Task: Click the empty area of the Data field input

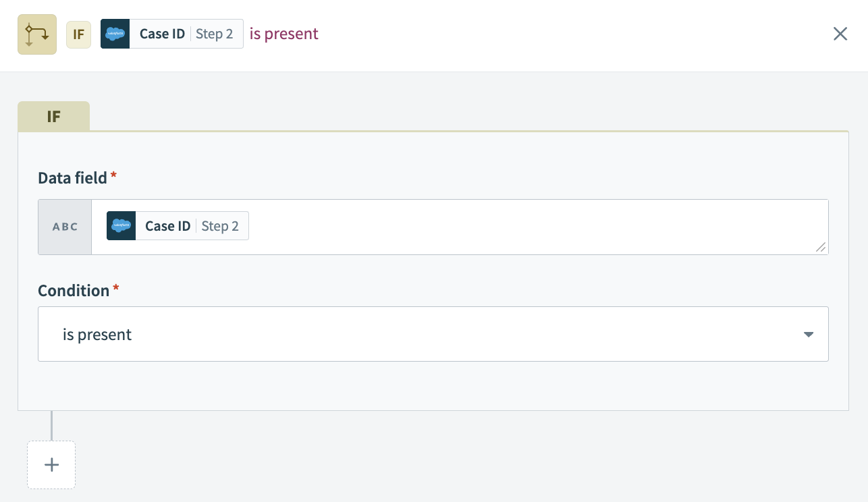Action: pos(526,227)
